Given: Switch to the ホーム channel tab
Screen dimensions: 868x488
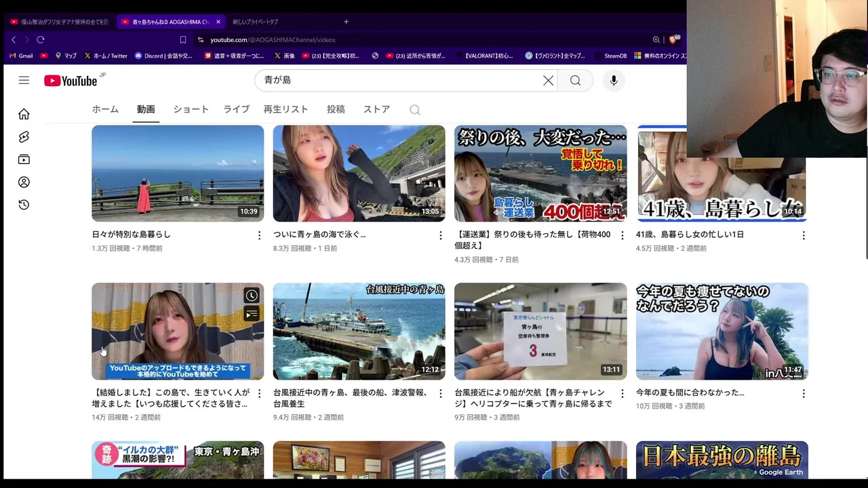Looking at the screenshot, I should (105, 109).
